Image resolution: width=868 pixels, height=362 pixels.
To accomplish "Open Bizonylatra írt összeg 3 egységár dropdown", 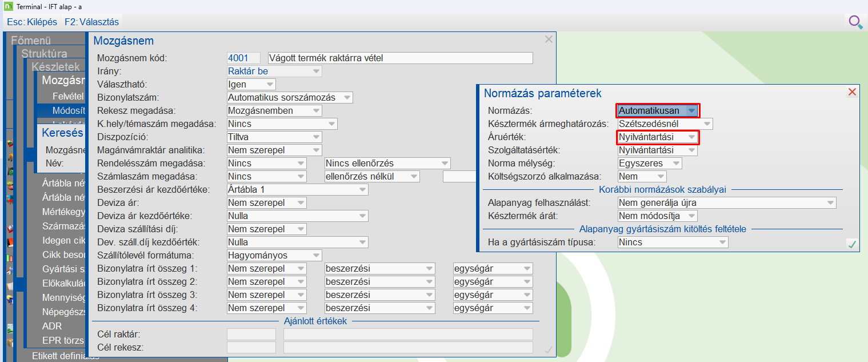I will (493, 295).
